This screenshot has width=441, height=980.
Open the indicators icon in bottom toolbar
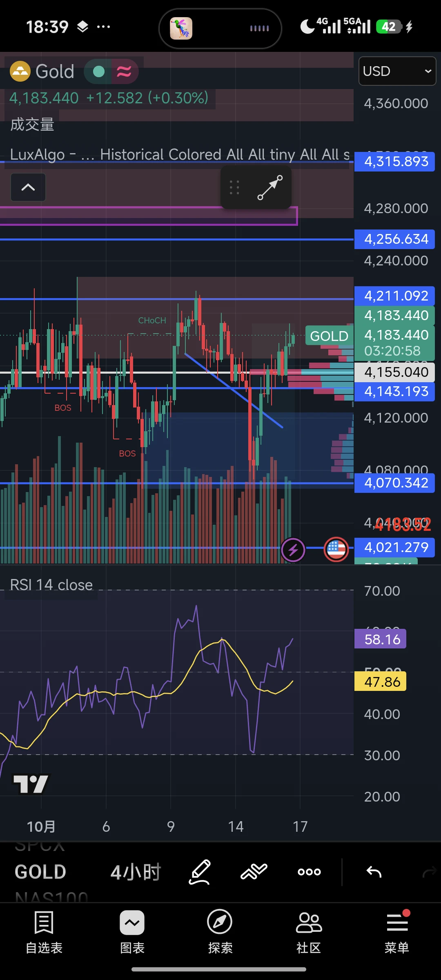(x=254, y=872)
